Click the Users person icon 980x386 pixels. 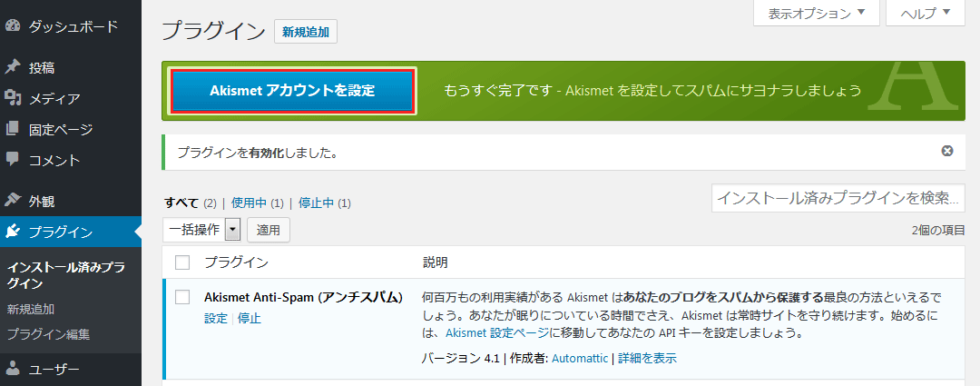point(13,369)
